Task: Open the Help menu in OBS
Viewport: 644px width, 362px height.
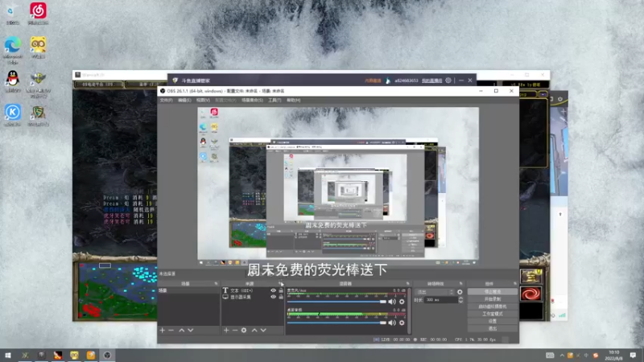Action: pos(293,100)
